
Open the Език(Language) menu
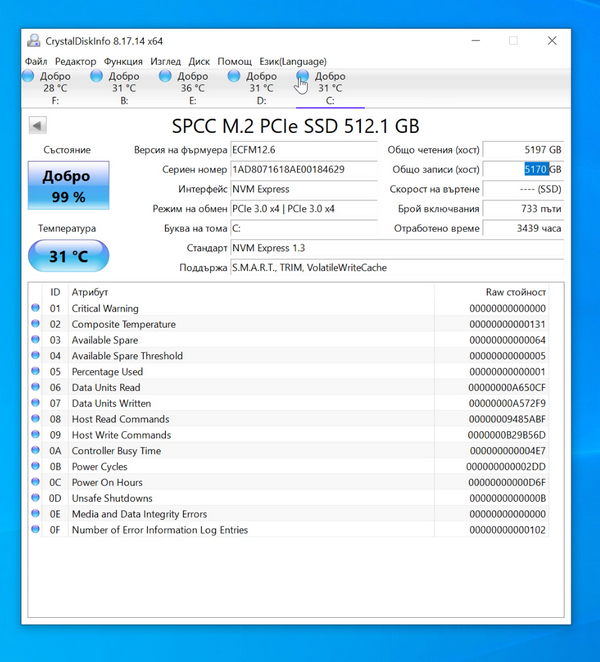coord(293,62)
